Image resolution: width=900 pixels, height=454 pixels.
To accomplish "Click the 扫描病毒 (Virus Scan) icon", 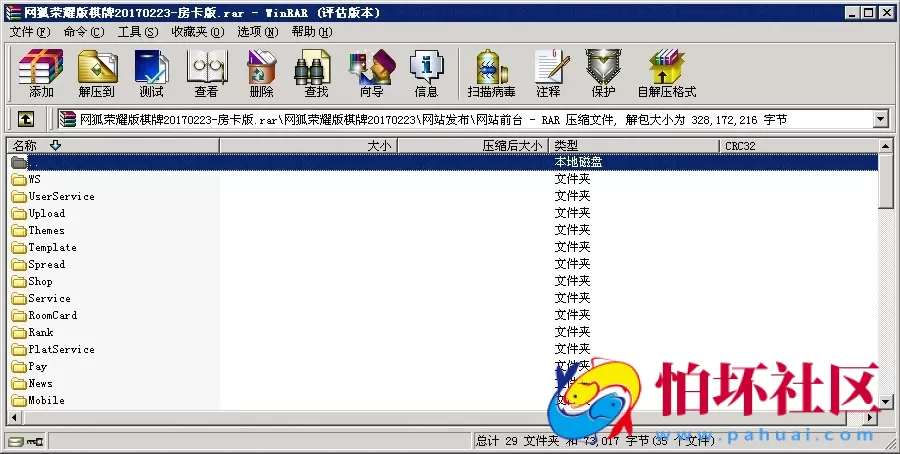I will (491, 73).
